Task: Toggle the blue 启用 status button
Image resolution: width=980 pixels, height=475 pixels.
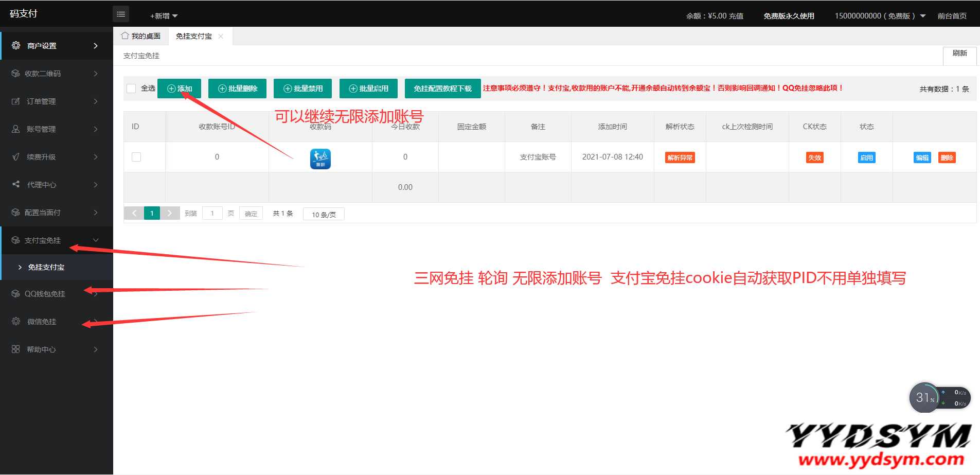Action: (x=866, y=157)
